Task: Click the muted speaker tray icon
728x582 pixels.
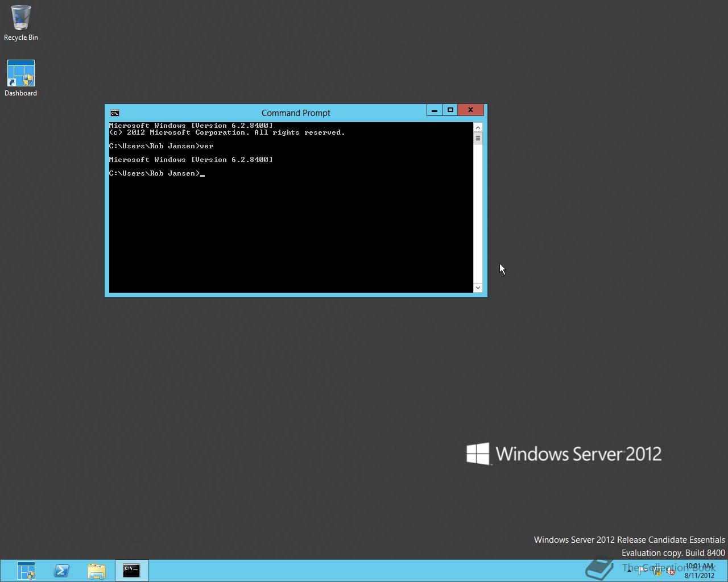Action: click(671, 571)
